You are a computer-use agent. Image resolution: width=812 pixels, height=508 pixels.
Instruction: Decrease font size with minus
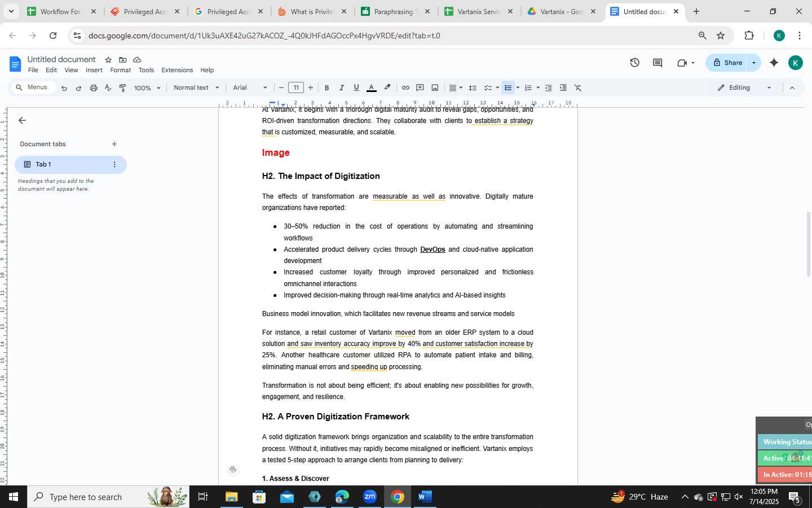click(281, 87)
